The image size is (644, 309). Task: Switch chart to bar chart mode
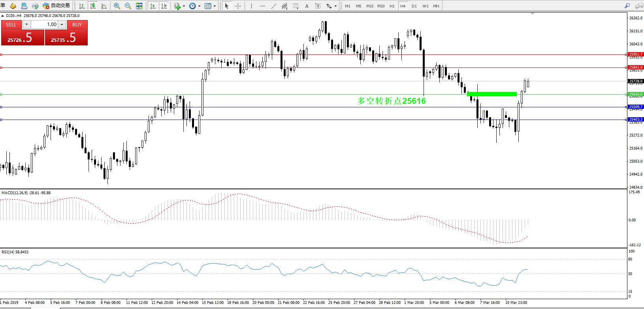click(82, 6)
